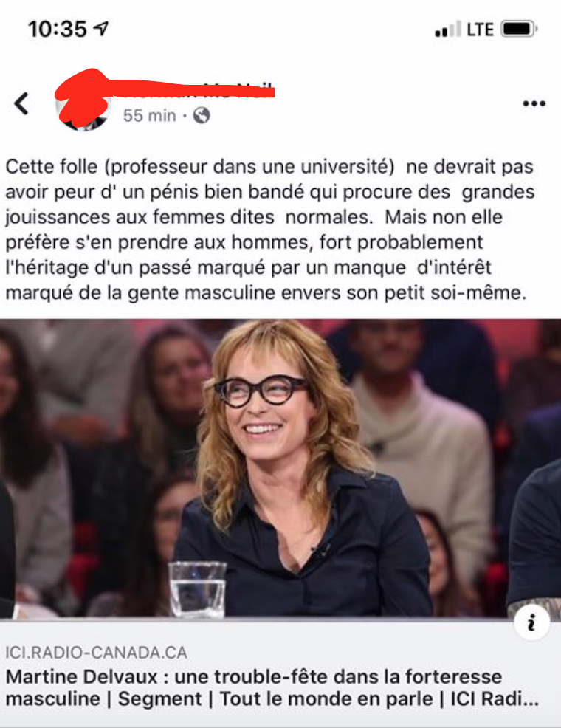
Task: Open the poster's redacted profile picture
Action: pos(83,104)
